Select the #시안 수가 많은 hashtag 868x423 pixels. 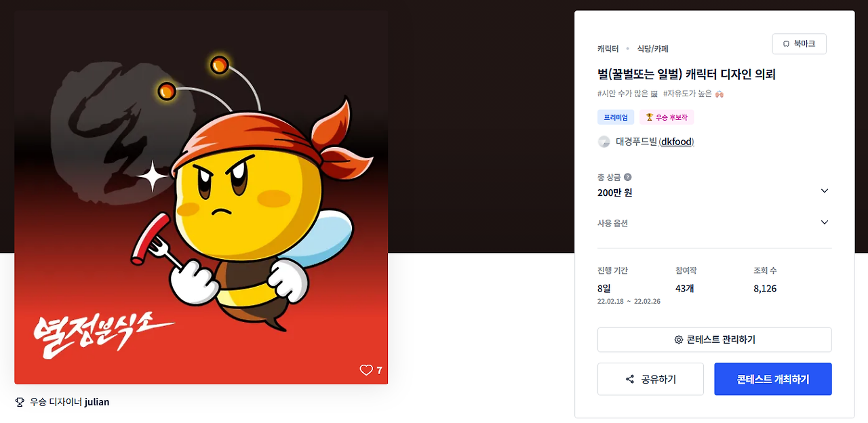[623, 94]
